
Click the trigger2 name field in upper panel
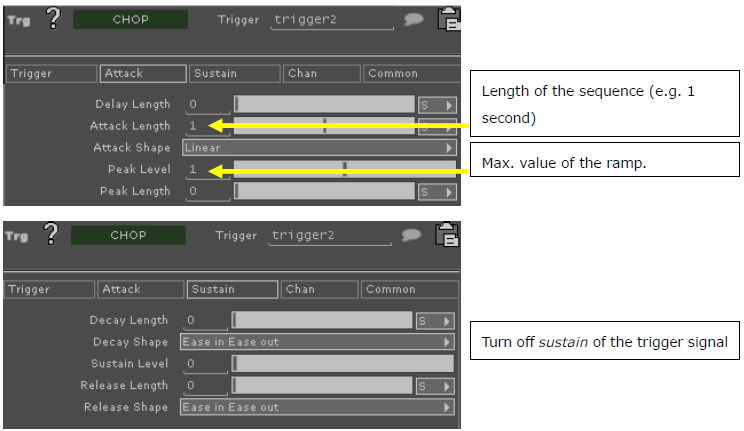click(x=332, y=20)
